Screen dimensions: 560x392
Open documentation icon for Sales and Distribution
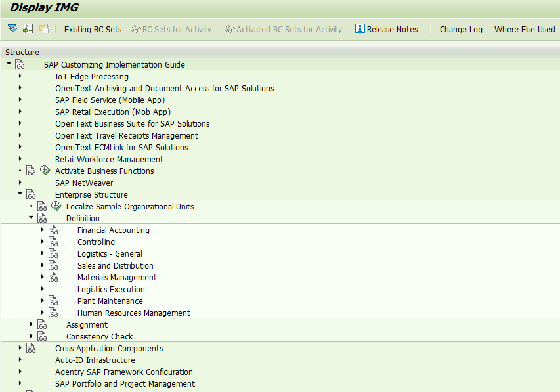(x=53, y=265)
